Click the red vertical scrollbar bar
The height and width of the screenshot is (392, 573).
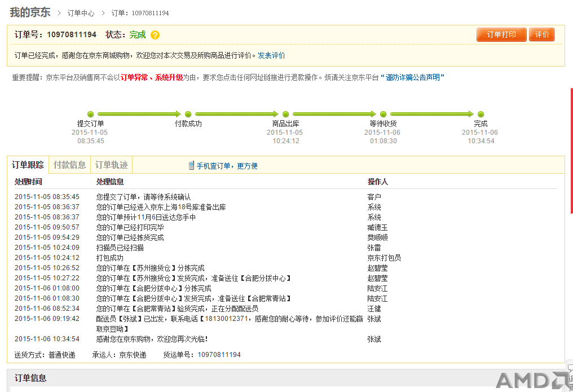(571, 151)
